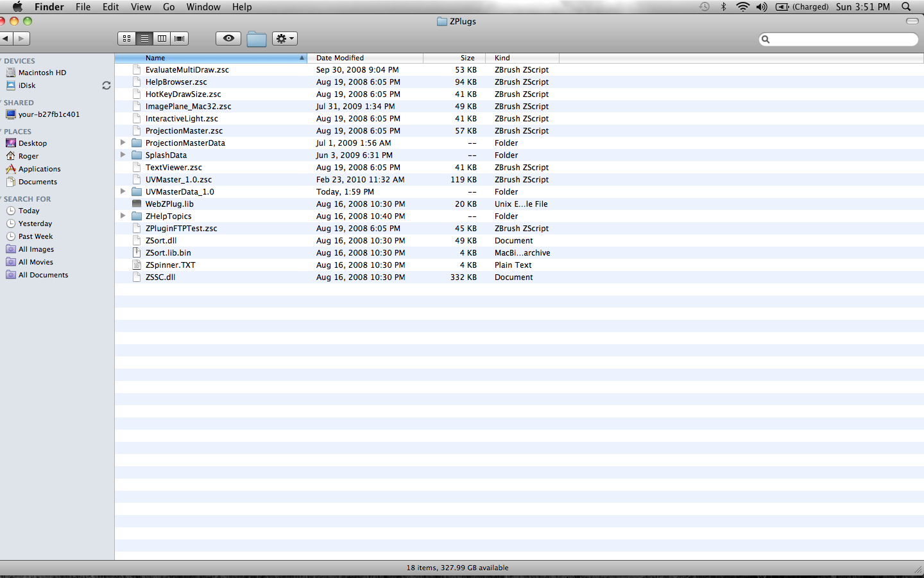Image resolution: width=924 pixels, height=578 pixels.
Task: Select iDisk in sidebar
Action: [x=27, y=85]
